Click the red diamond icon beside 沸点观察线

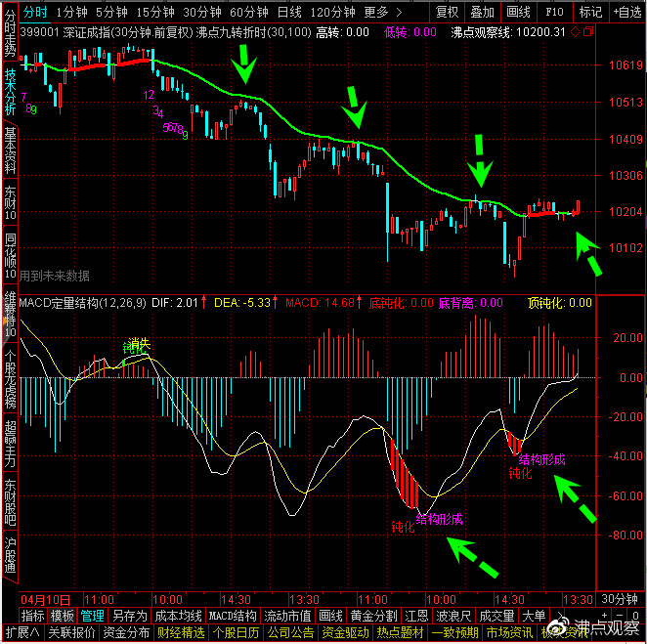click(576, 32)
